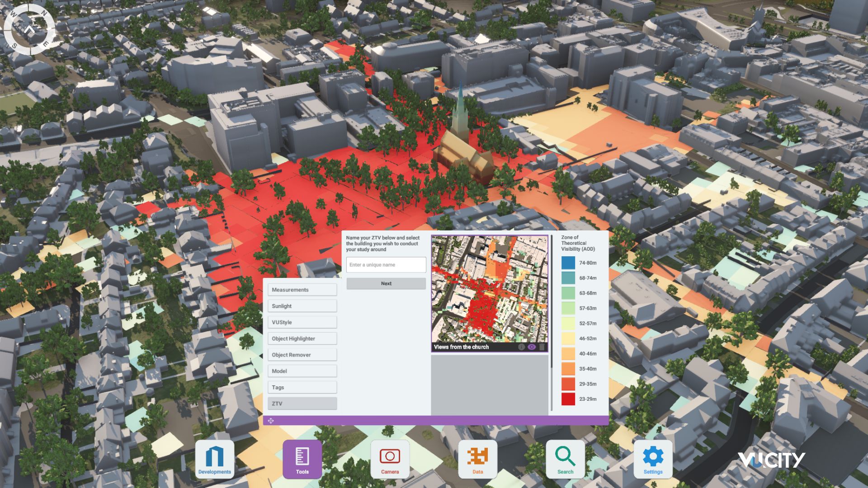This screenshot has width=868, height=488.
Task: Expand the Sunlight tool options
Action: 302,306
